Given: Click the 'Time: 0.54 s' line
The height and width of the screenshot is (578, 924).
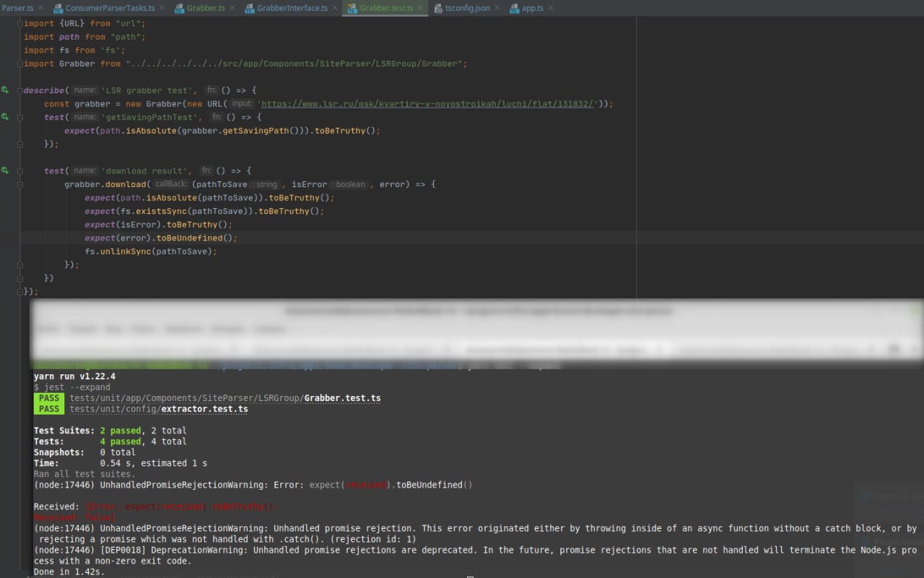Looking at the screenshot, I should (x=121, y=463).
